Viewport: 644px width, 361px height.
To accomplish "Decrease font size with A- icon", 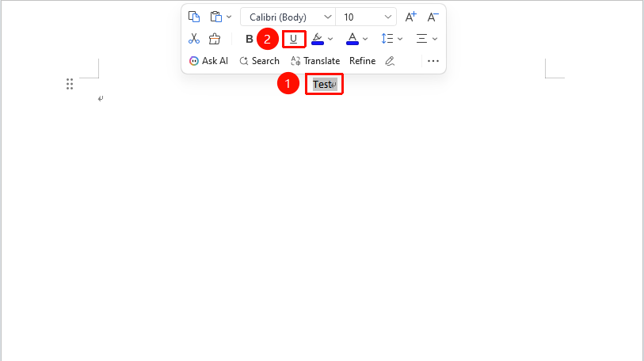I will [x=433, y=17].
